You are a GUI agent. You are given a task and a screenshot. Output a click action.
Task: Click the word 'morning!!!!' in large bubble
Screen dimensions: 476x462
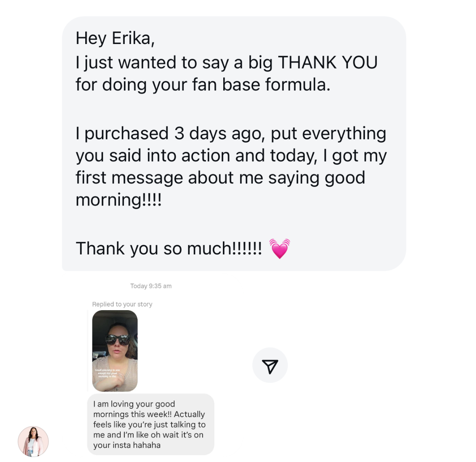(118, 200)
